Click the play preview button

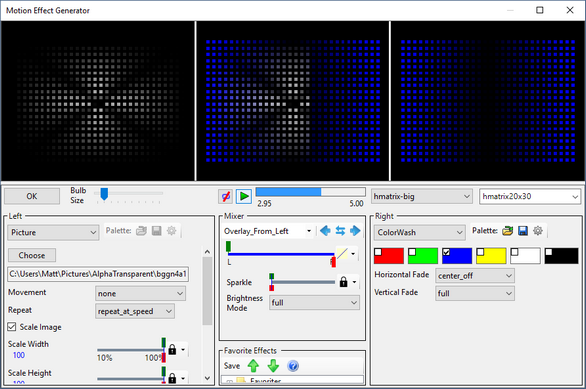244,196
